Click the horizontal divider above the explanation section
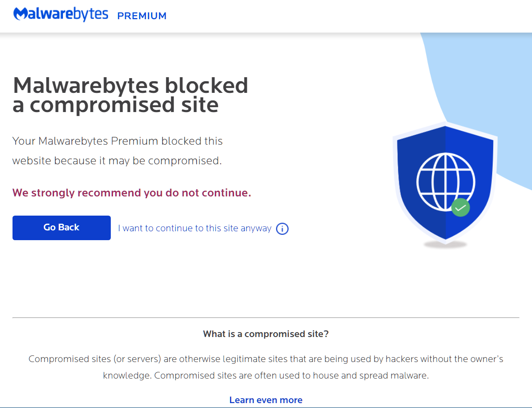The width and height of the screenshot is (532, 408). click(266, 317)
